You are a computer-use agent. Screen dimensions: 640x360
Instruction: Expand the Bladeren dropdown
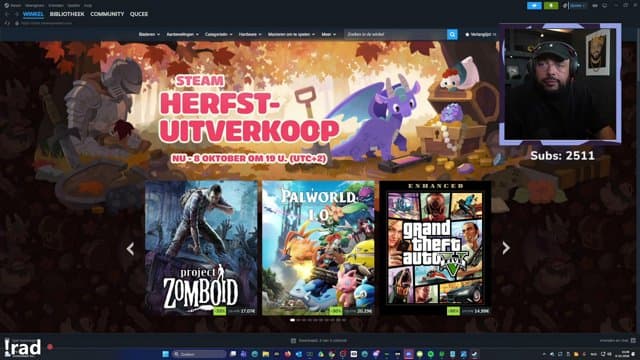click(149, 35)
